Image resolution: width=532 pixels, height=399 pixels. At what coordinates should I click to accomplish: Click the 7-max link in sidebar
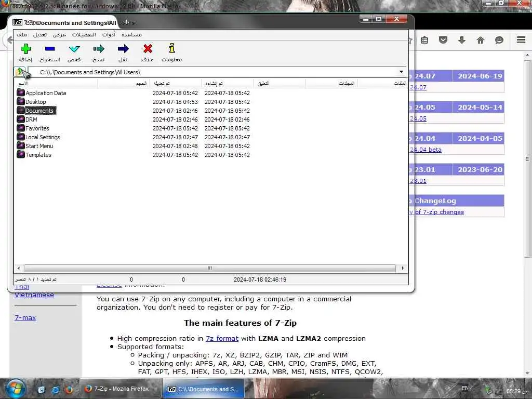click(25, 317)
